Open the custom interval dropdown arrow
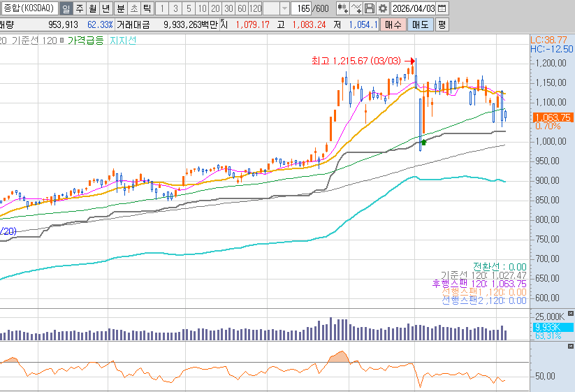 coord(284,8)
